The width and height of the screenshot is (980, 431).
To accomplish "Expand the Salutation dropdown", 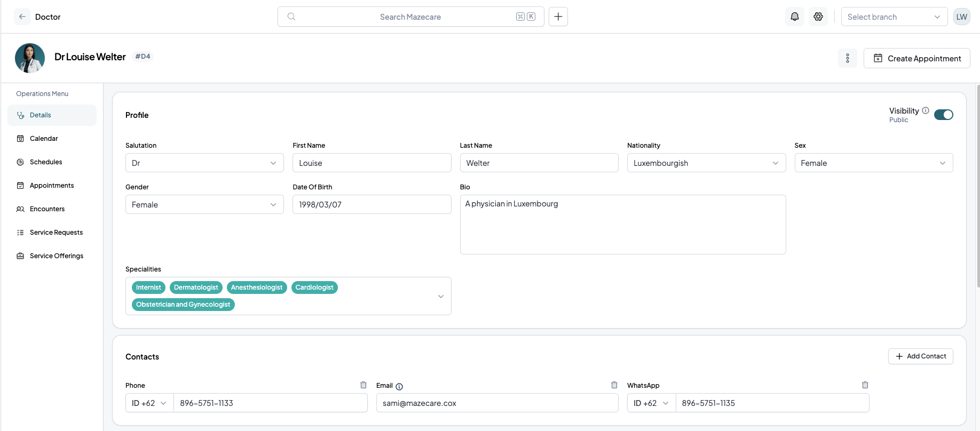I will point(204,163).
